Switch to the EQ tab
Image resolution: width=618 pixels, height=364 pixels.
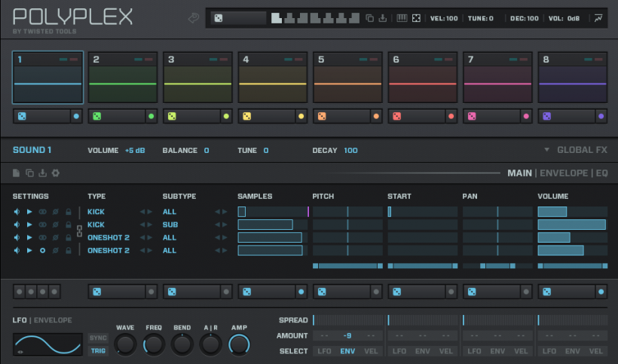(x=601, y=173)
